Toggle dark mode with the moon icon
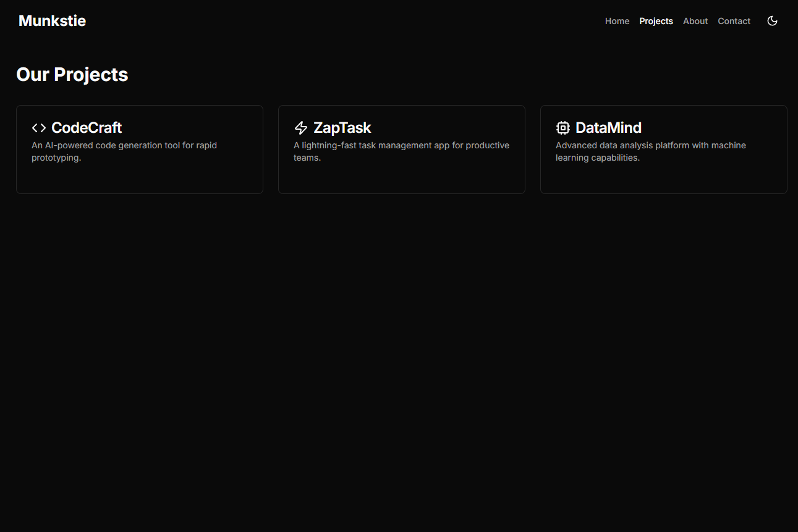 point(772,21)
